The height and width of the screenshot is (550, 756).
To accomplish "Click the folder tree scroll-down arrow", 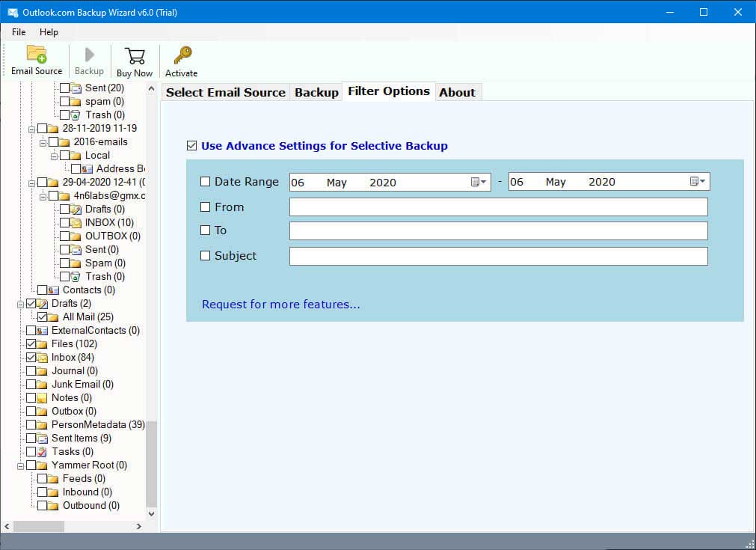I will (x=151, y=514).
